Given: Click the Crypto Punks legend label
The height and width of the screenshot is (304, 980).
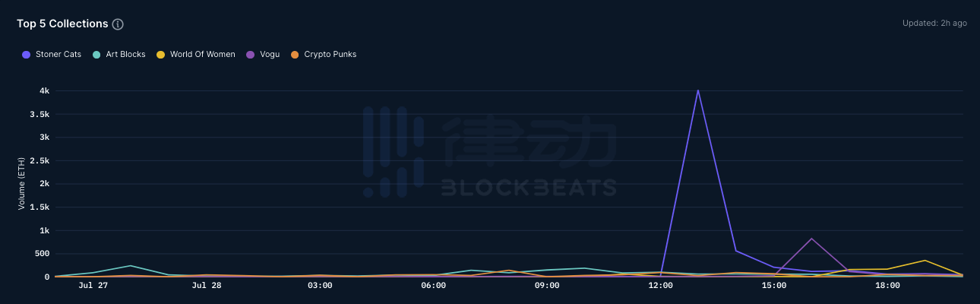Looking at the screenshot, I should (330, 55).
